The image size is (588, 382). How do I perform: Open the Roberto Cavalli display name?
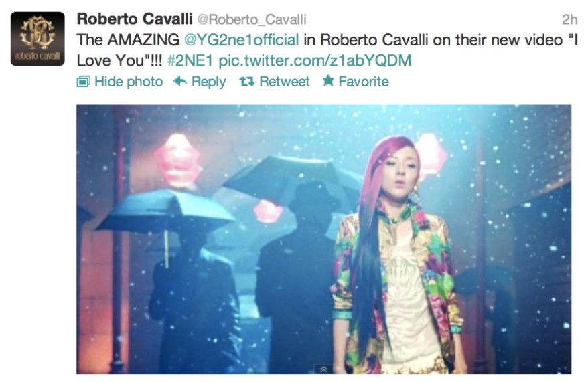(135, 19)
